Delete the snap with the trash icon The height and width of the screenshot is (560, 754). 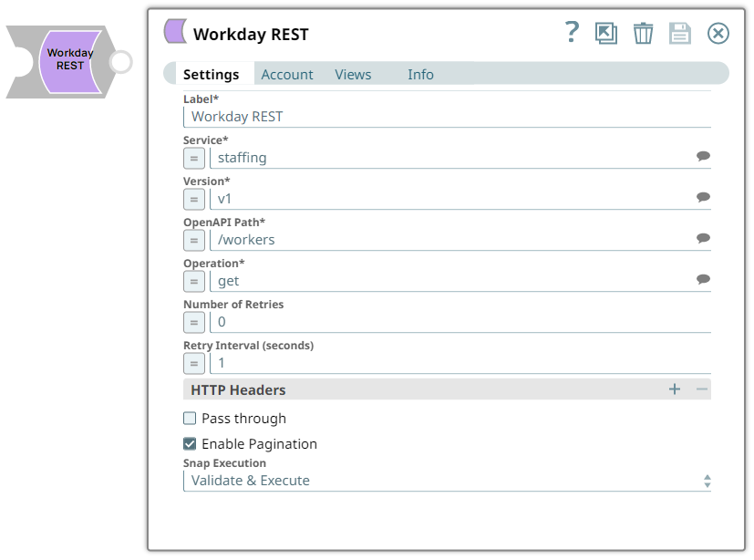(643, 33)
